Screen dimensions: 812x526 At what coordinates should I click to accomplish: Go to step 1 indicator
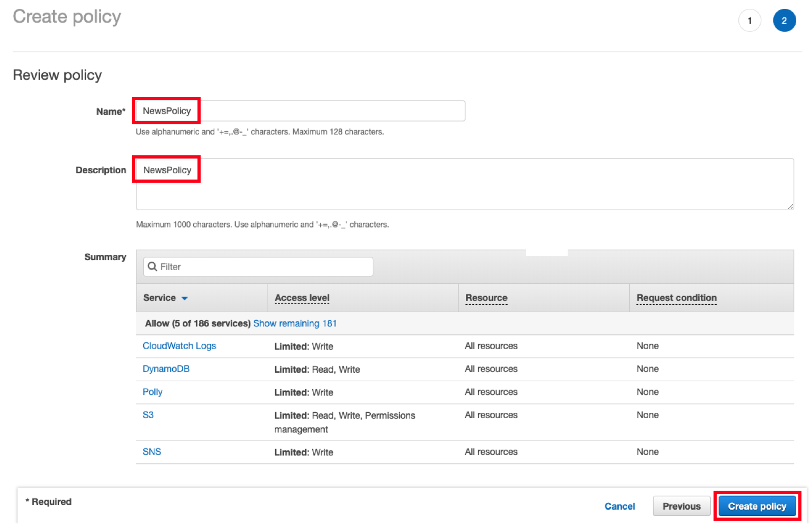coord(749,21)
